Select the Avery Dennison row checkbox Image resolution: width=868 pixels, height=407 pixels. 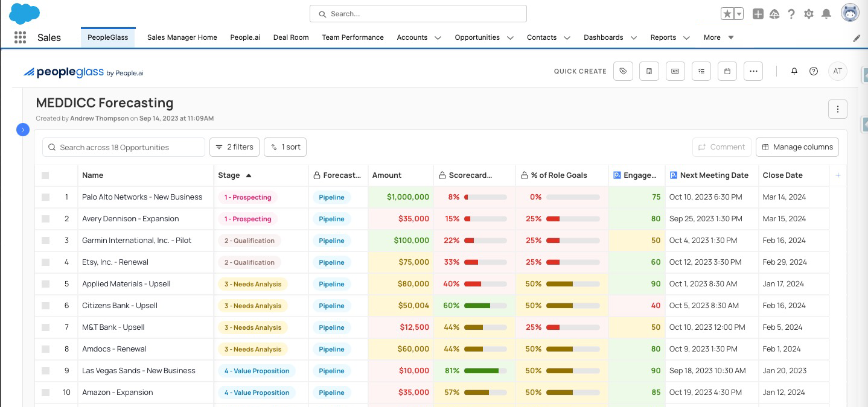click(45, 219)
